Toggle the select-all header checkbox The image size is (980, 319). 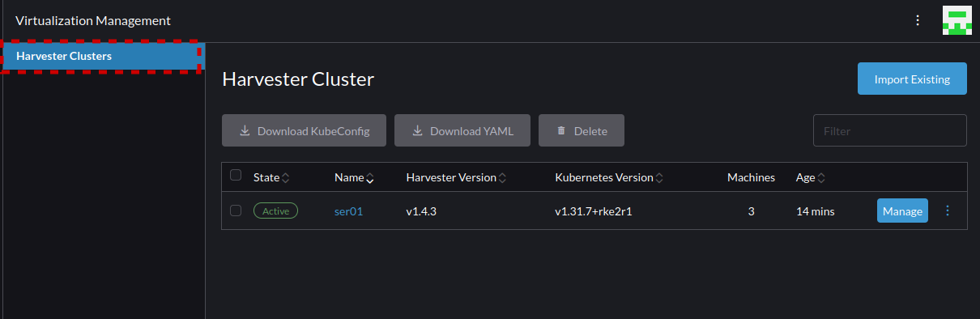236,175
